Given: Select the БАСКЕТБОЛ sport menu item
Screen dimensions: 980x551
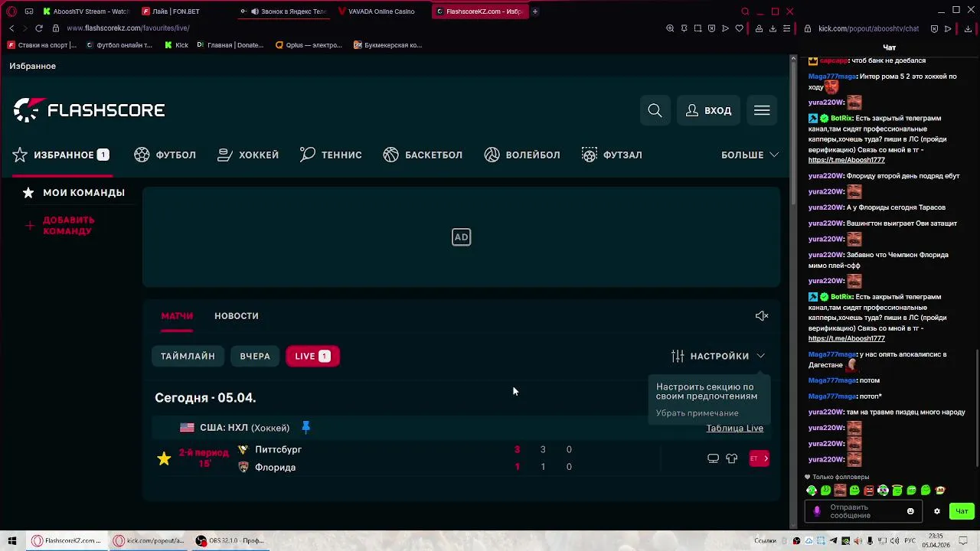Looking at the screenshot, I should pos(423,155).
